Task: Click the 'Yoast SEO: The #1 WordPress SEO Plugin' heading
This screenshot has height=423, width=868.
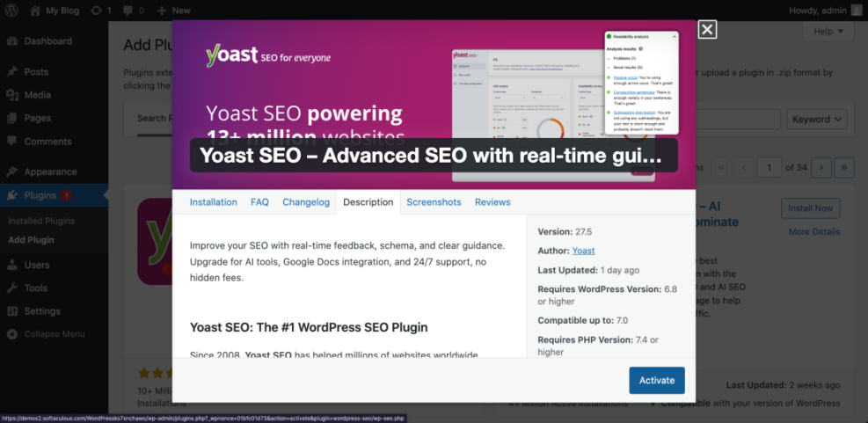Action: coord(309,327)
